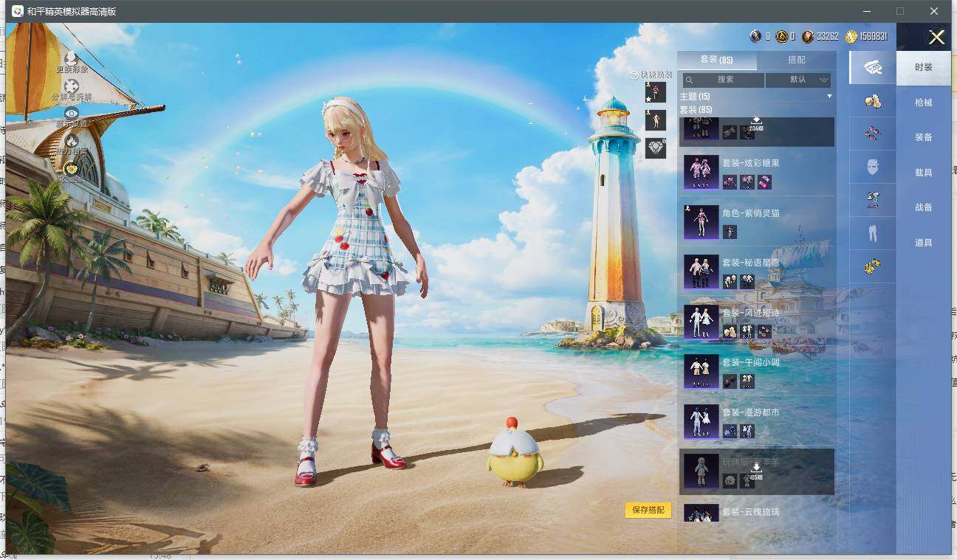Viewport: 957px width, 560px height.
Task: Select first item icon under 风迹短诗
Action: click(x=730, y=331)
